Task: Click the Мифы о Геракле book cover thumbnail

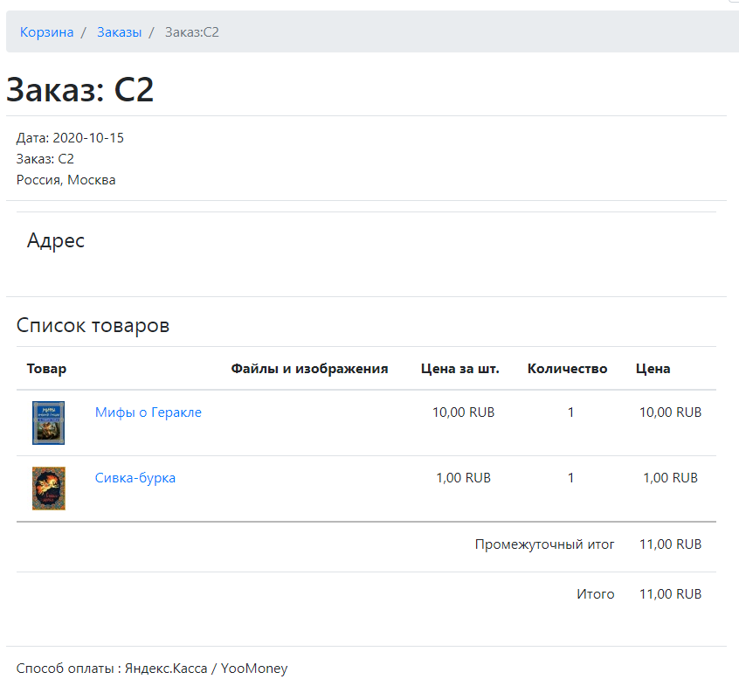Action: tap(49, 423)
